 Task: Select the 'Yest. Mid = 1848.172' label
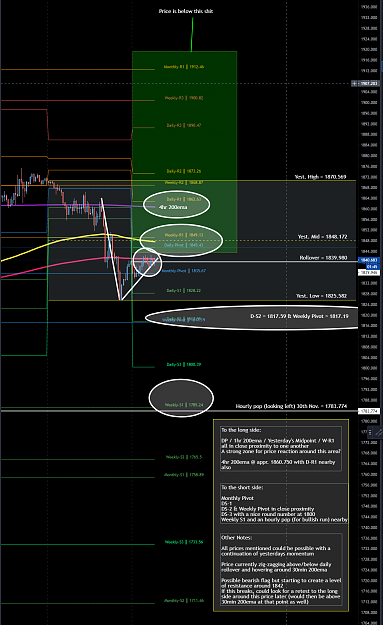(x=322, y=237)
